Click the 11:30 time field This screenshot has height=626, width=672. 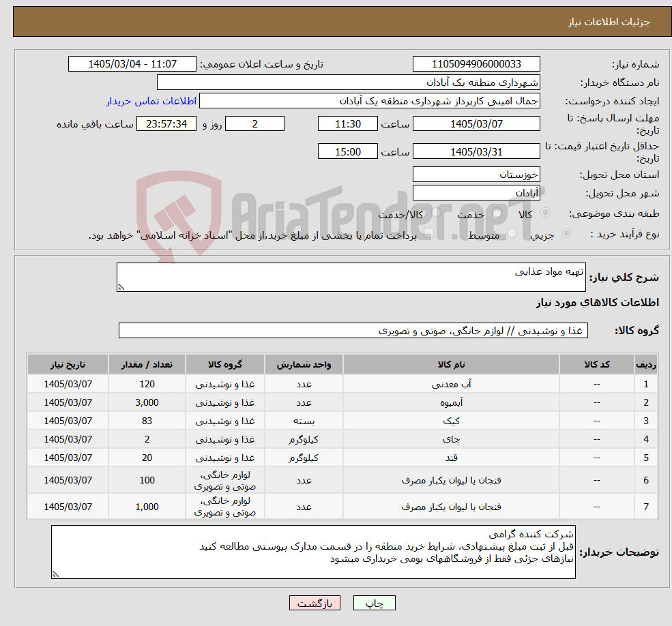pos(347,124)
